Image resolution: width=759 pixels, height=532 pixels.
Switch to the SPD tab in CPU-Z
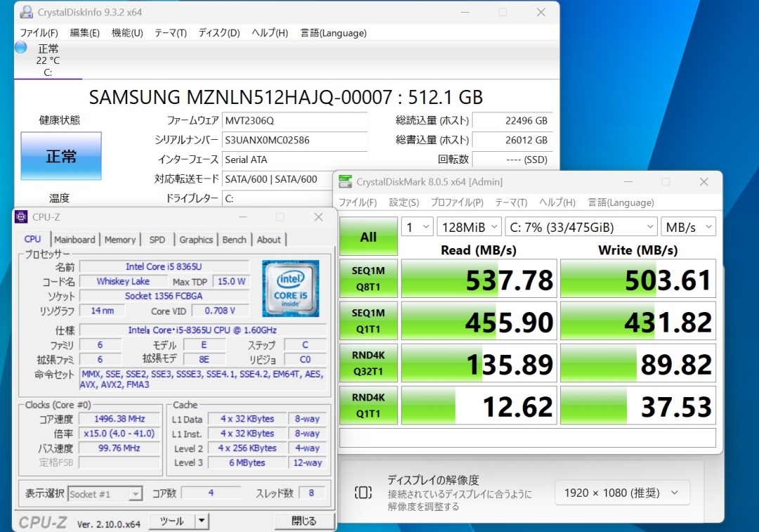(157, 240)
